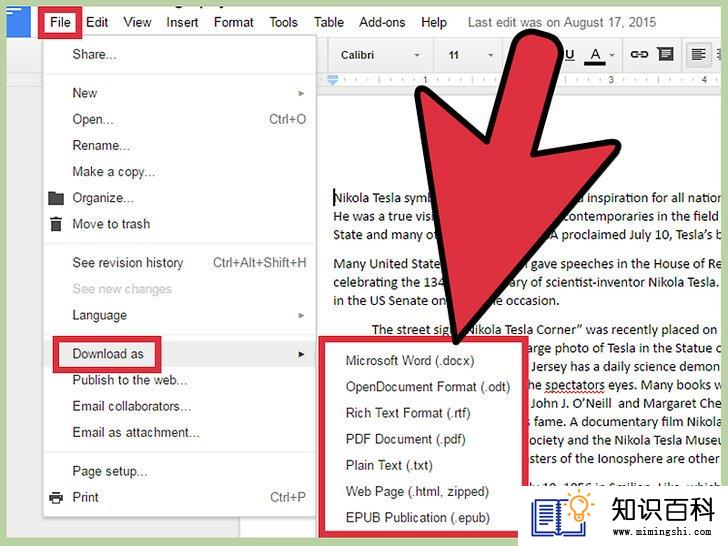
Task: Open the font size 11 dropdown
Action: coord(470,55)
